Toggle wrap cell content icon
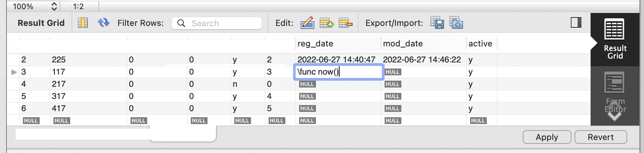644x153 pixels. 83,23
